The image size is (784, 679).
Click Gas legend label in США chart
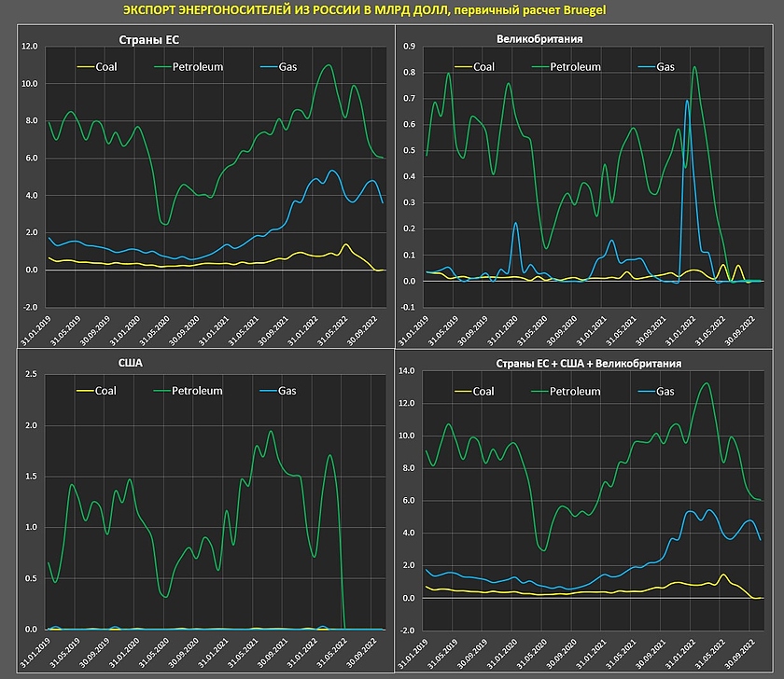tap(286, 391)
